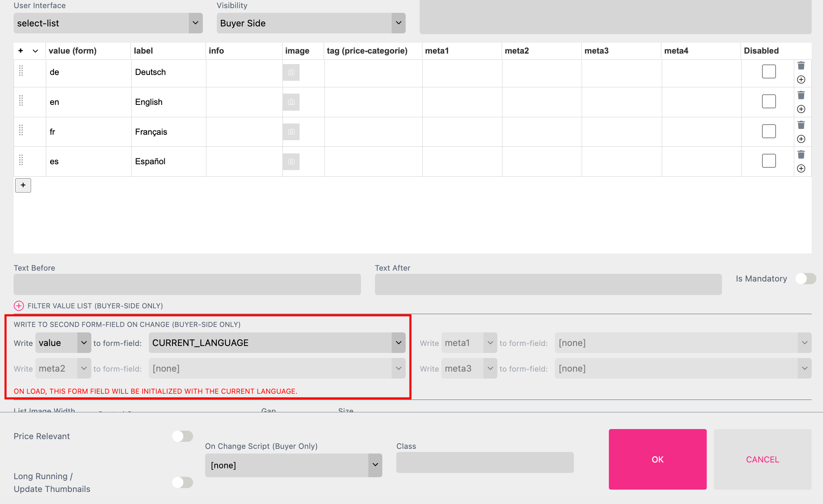Insert a new row below Français
Screen dimensions: 823x504
click(x=801, y=139)
